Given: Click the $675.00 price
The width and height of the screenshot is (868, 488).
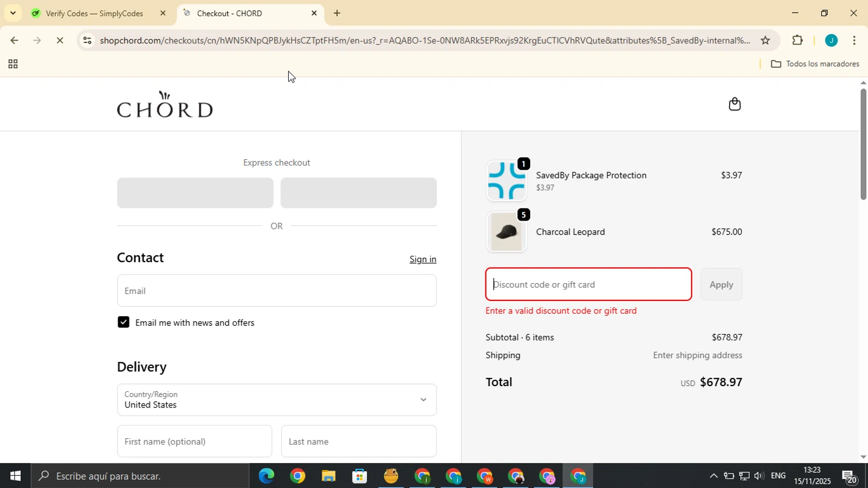Looking at the screenshot, I should (x=727, y=232).
